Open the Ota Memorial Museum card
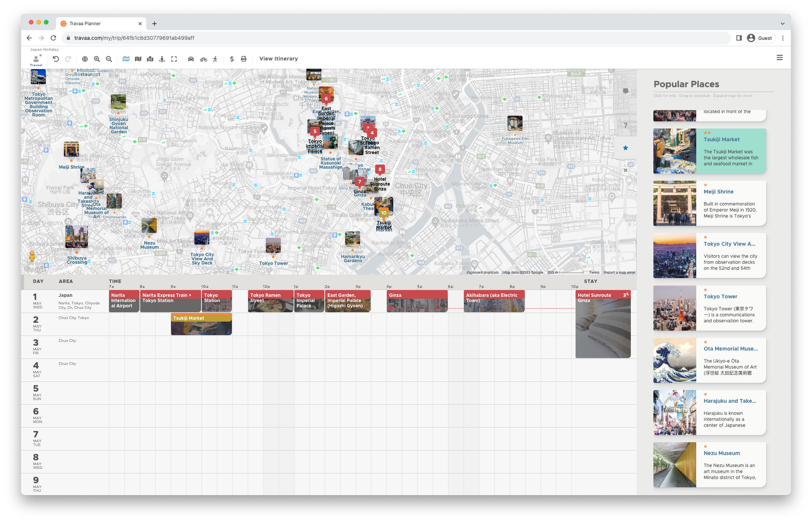 (709, 360)
